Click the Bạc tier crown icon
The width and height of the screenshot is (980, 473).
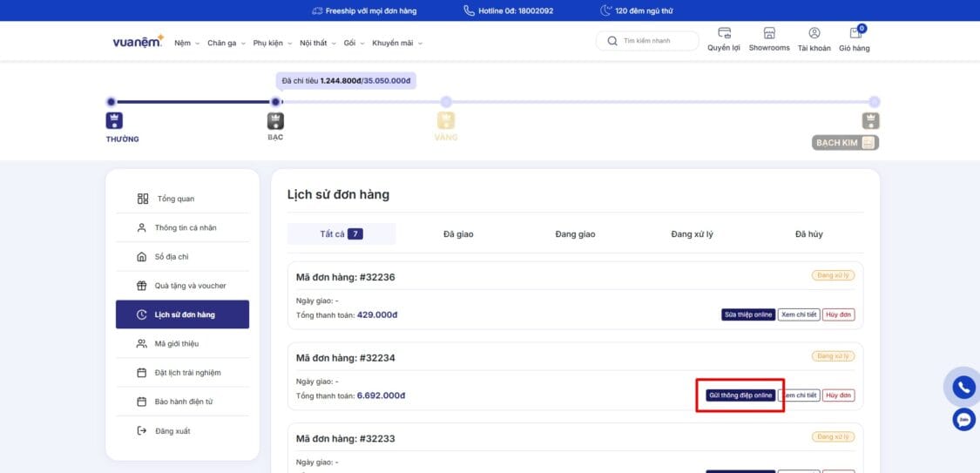click(x=275, y=120)
